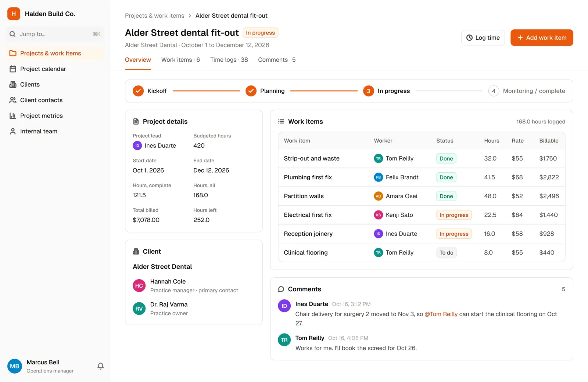Open notifications bell icon

(100, 366)
